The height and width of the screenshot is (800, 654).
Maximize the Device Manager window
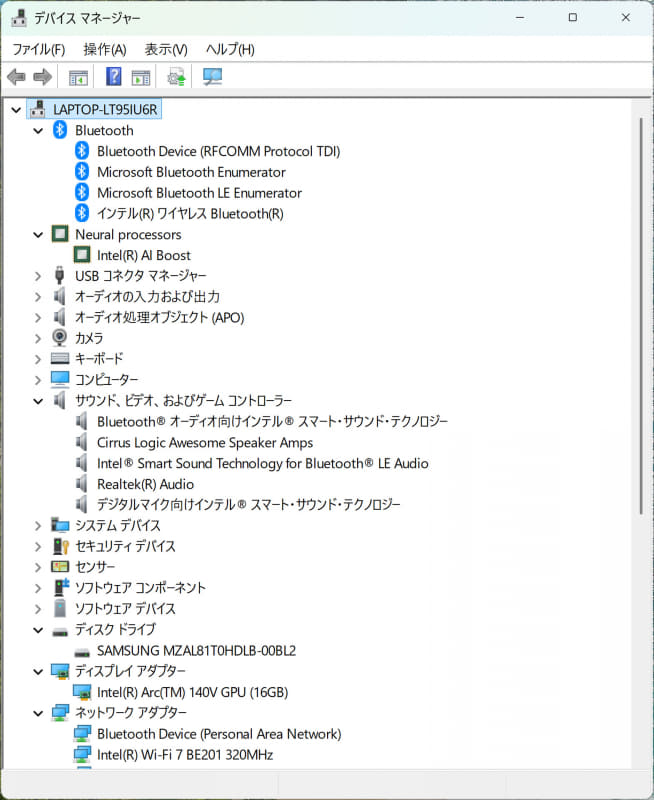pyautogui.click(x=573, y=18)
